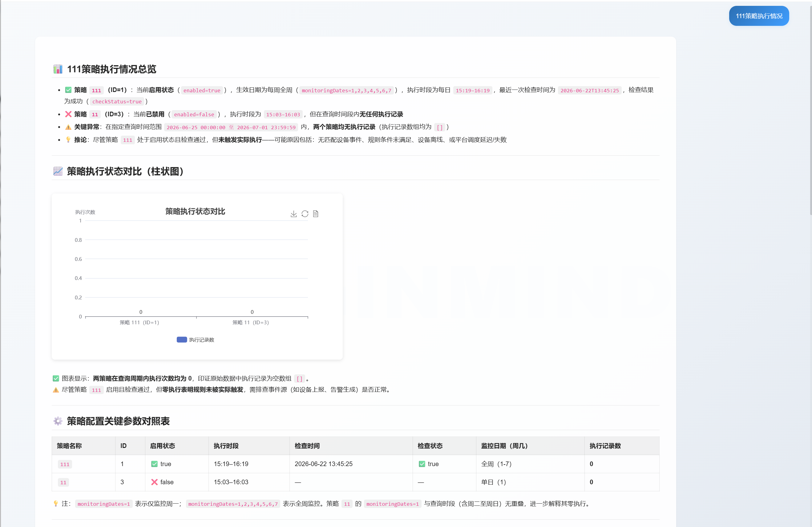Click the 2026-06-22T13:45:25 code tag
This screenshot has width=812, height=527.
pyautogui.click(x=589, y=90)
